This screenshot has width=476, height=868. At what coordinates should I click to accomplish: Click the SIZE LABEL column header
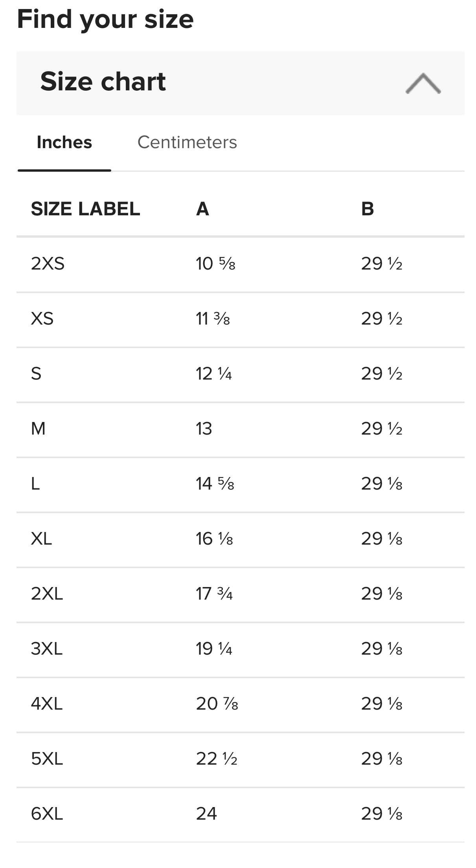tap(85, 209)
